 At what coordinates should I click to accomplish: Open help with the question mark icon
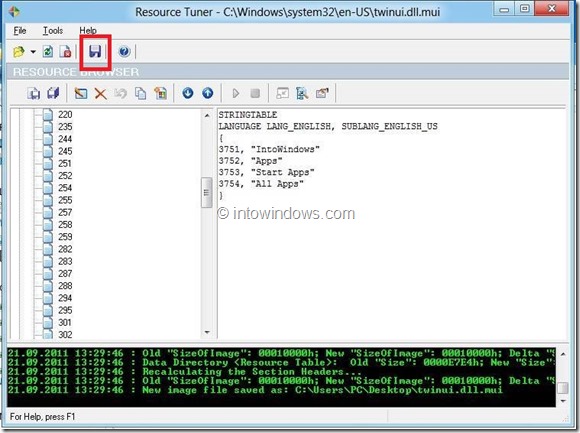(x=124, y=51)
